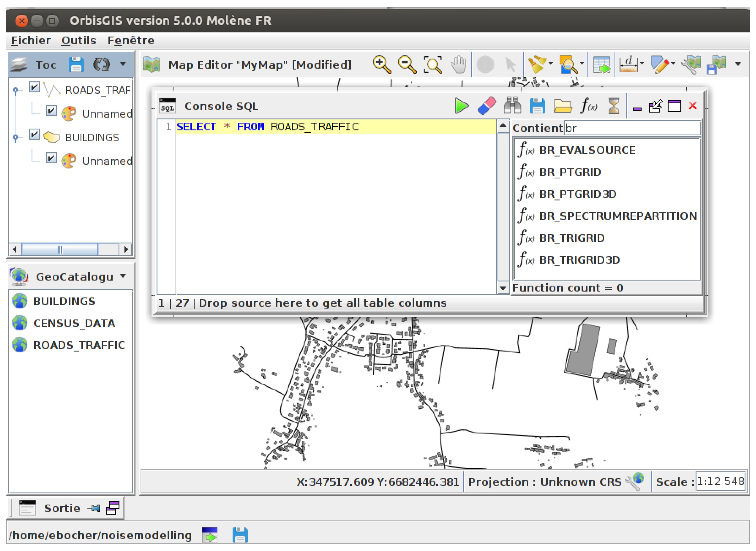Collapse the BUILDINGS layer tree node
Image resolution: width=756 pixels, height=551 pixels.
(x=15, y=137)
